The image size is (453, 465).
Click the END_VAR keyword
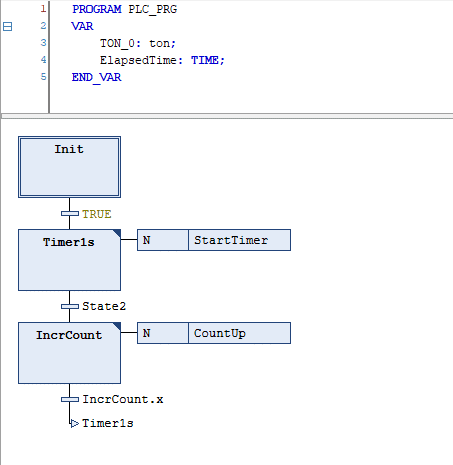click(97, 77)
